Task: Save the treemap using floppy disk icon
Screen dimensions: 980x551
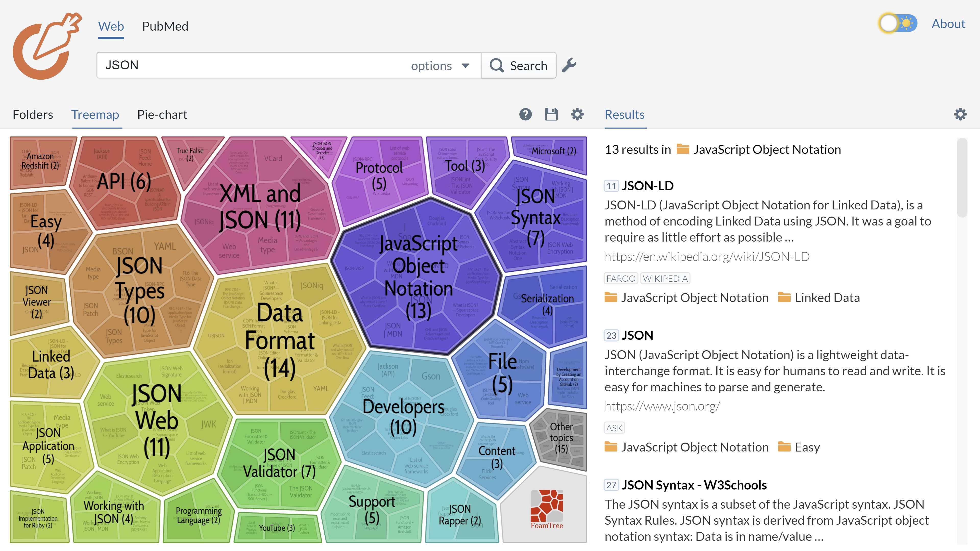Action: [551, 115]
